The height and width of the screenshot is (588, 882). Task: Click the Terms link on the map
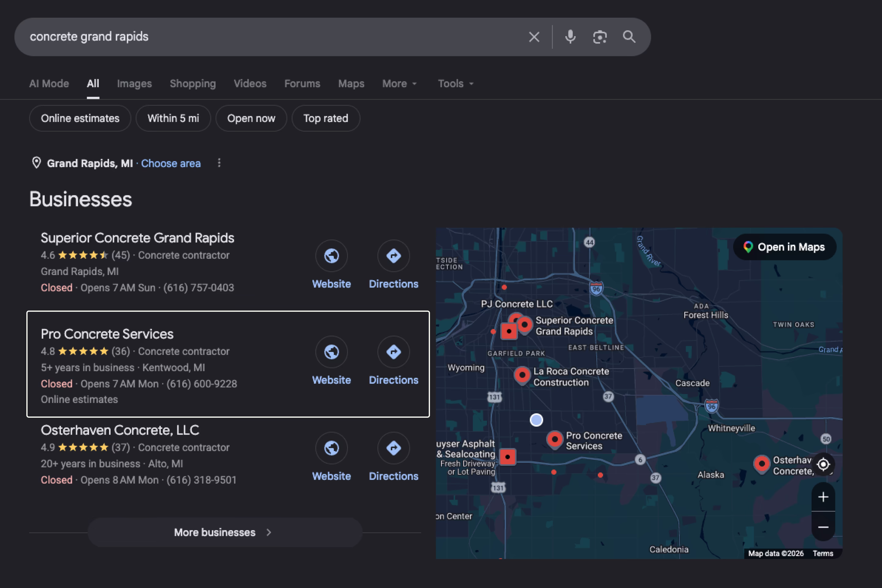pyautogui.click(x=823, y=553)
